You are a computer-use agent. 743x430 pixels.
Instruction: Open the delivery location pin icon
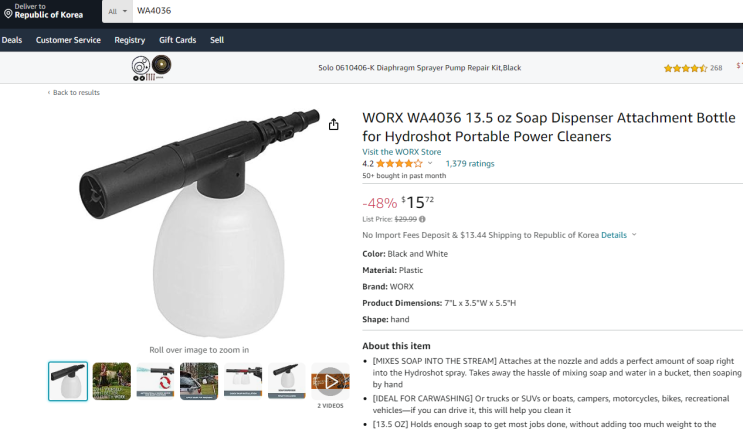(x=8, y=14)
